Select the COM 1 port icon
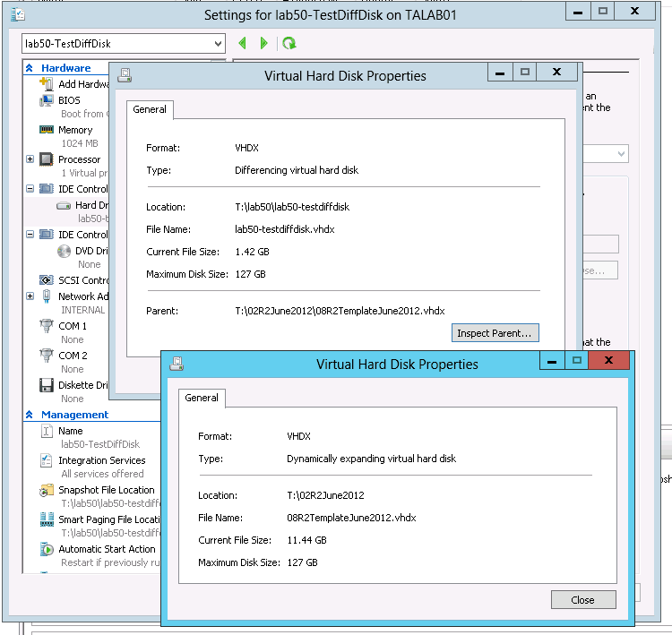This screenshot has height=635, width=672. click(47, 326)
